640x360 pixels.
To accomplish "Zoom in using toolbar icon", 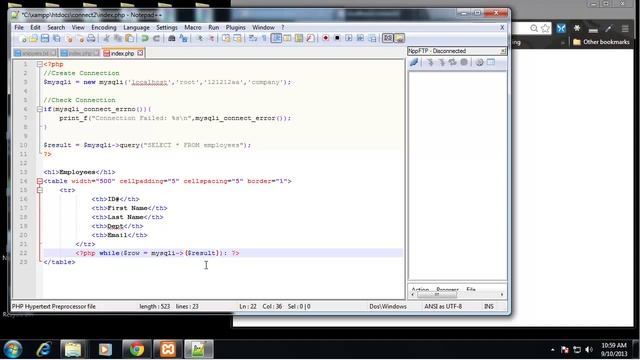I will point(200,38).
